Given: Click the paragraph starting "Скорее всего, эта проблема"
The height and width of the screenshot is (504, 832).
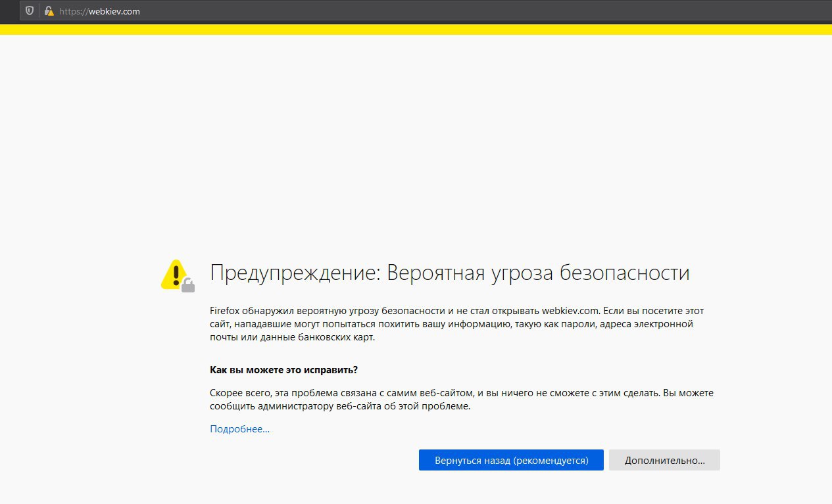Looking at the screenshot, I should (462, 400).
